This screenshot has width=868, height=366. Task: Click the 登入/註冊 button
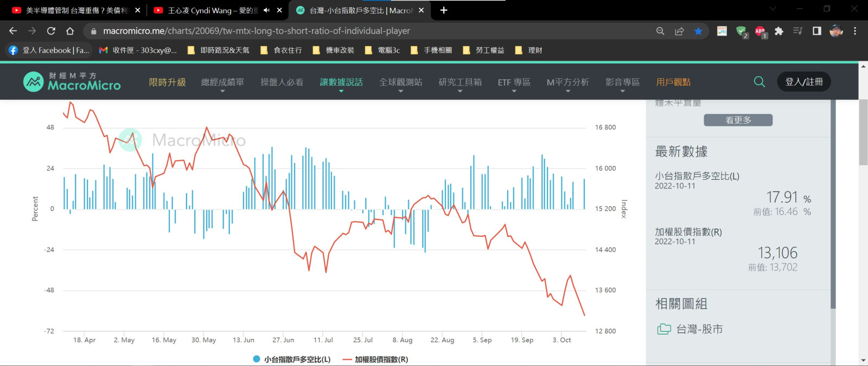click(804, 82)
